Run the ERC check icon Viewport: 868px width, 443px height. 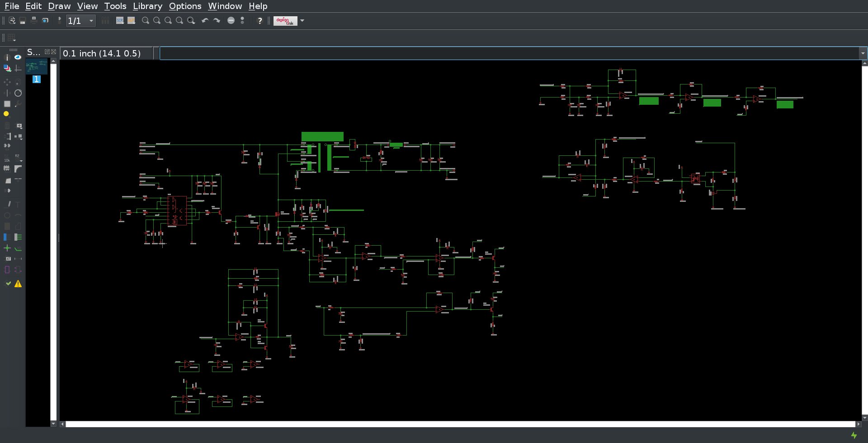click(x=8, y=284)
